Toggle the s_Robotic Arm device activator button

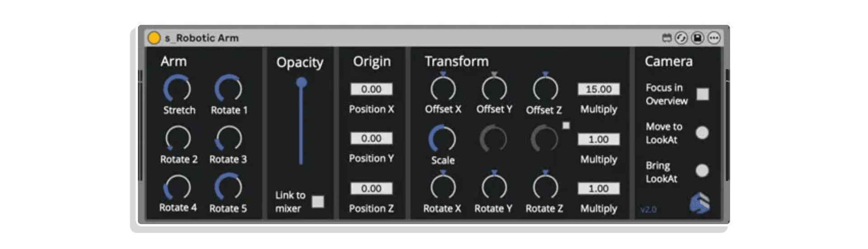[x=154, y=38]
